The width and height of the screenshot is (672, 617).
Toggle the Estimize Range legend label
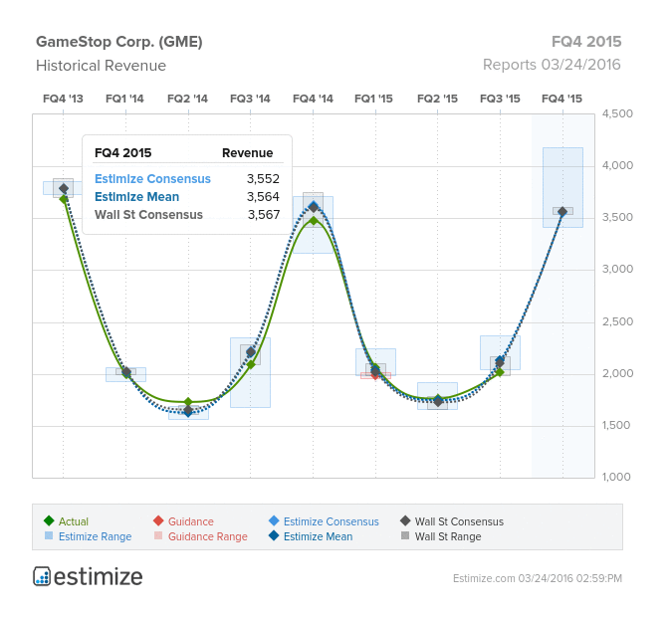(96, 536)
